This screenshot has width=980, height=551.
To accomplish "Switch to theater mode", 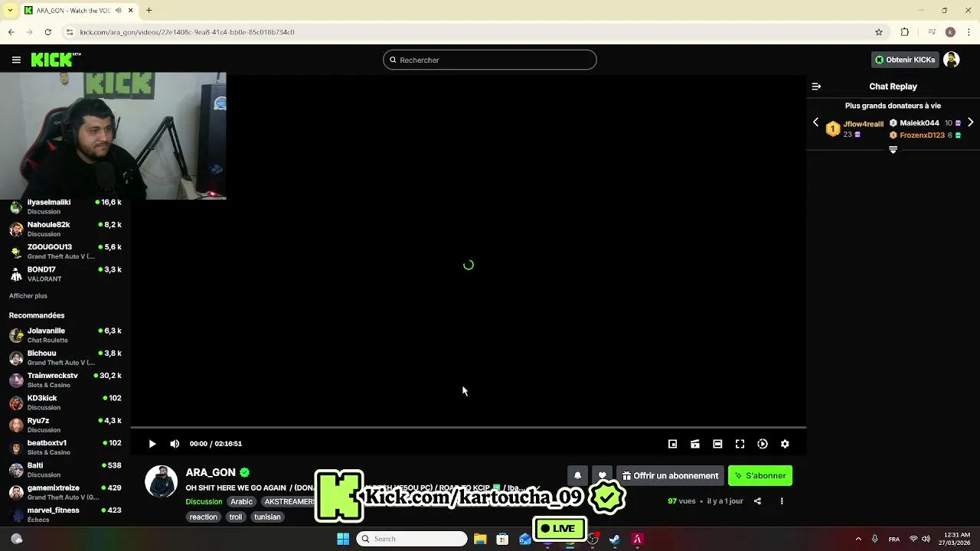I will (717, 444).
